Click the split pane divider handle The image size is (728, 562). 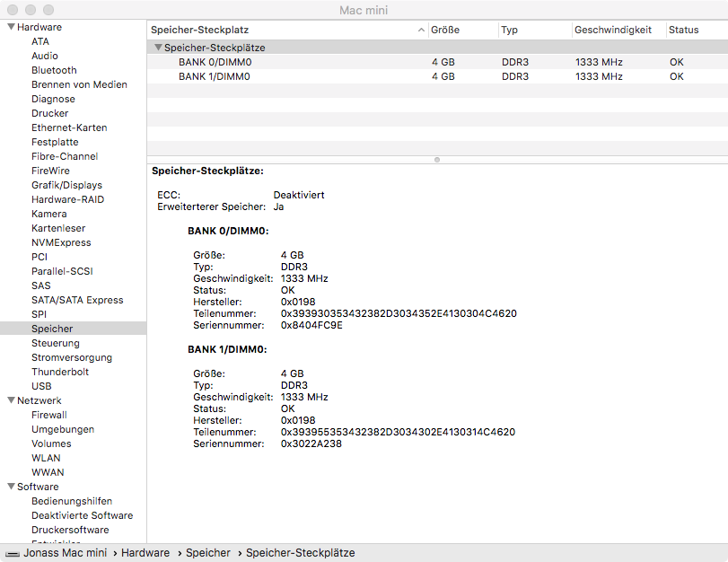tap(437, 160)
